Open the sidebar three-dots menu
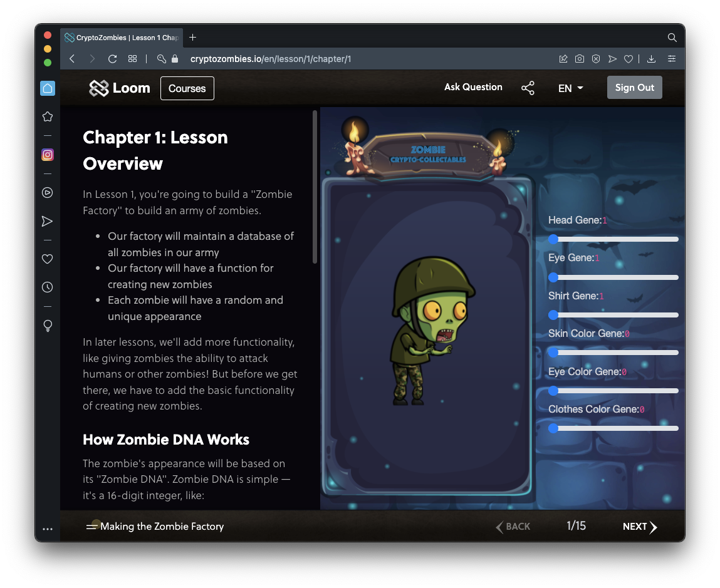720x588 pixels. tap(47, 529)
